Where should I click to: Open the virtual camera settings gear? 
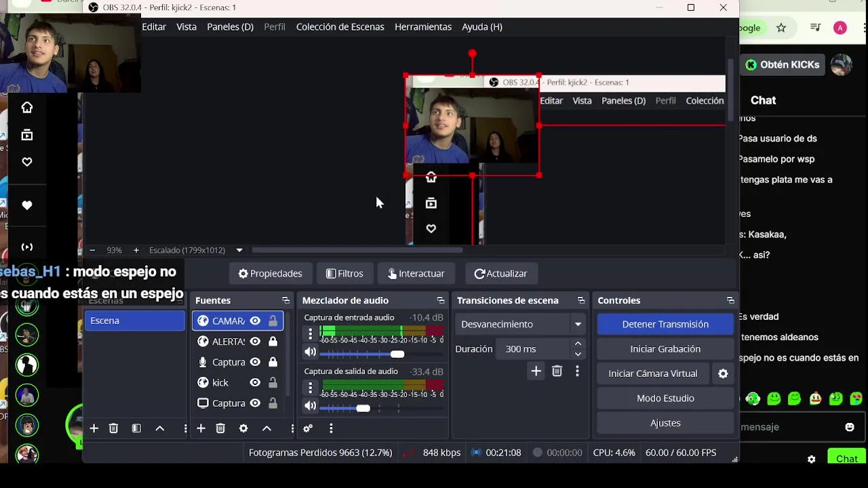(x=723, y=373)
